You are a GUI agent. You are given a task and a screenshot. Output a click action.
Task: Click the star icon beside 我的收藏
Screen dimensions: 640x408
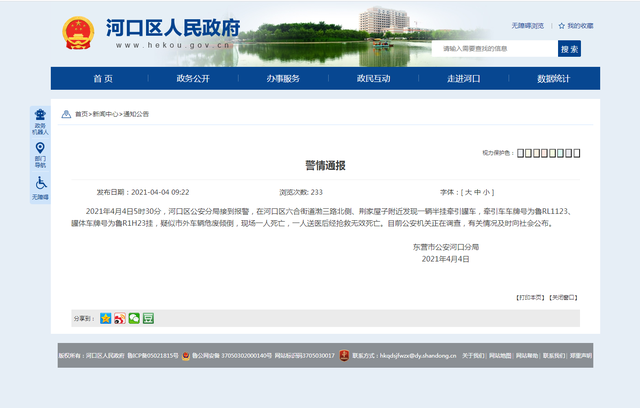pyautogui.click(x=562, y=26)
